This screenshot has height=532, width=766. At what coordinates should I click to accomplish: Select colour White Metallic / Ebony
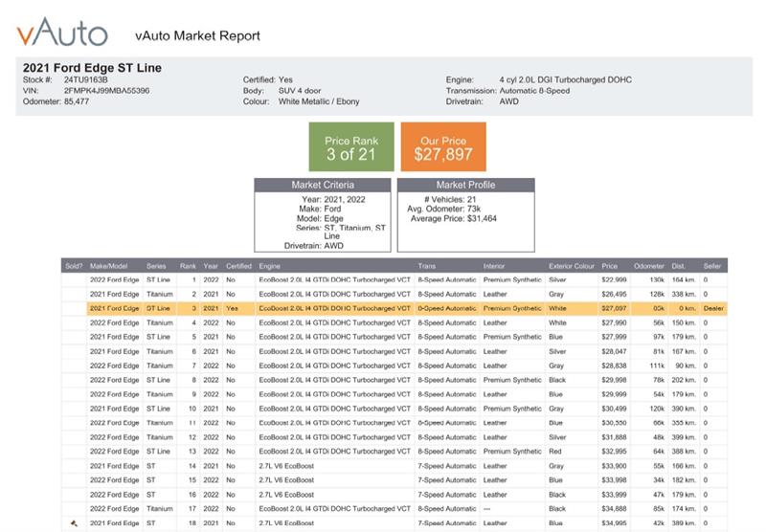point(319,101)
